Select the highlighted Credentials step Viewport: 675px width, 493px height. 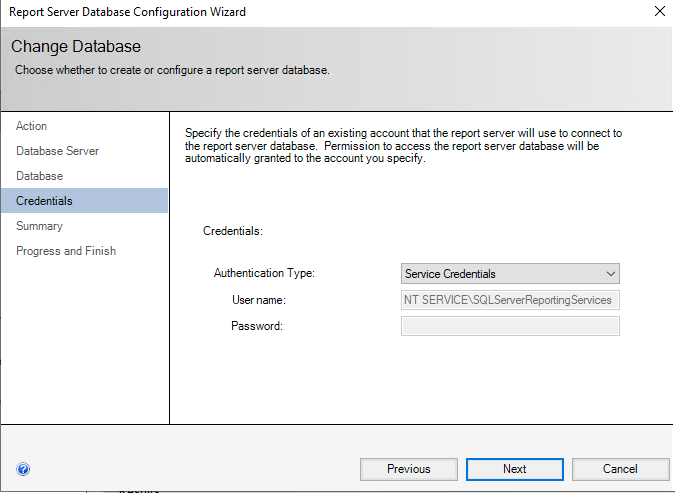pos(44,201)
